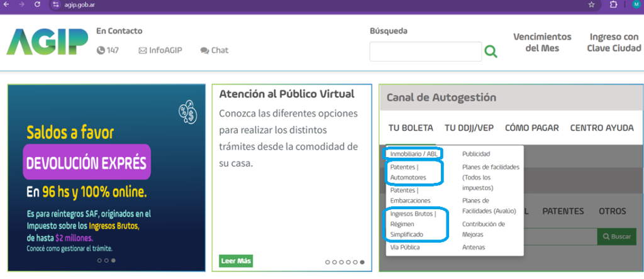Expand the CÓMO PAGAR menu

531,128
